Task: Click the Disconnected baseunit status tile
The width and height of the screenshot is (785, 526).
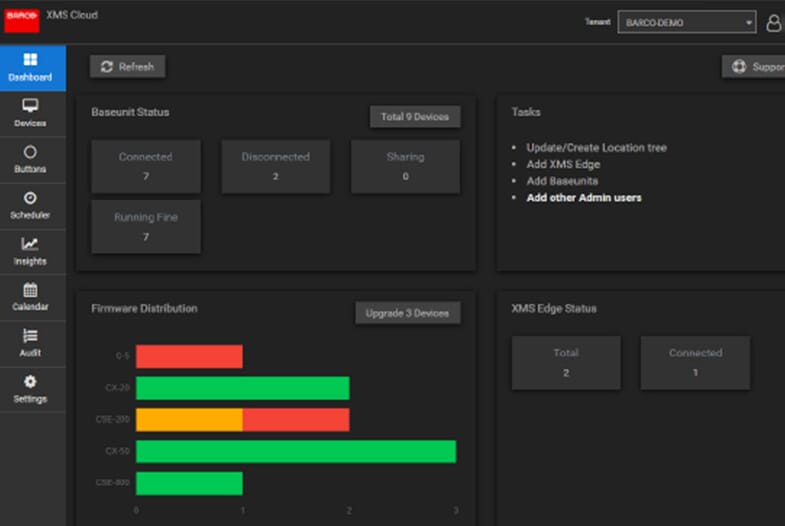Action: (275, 166)
